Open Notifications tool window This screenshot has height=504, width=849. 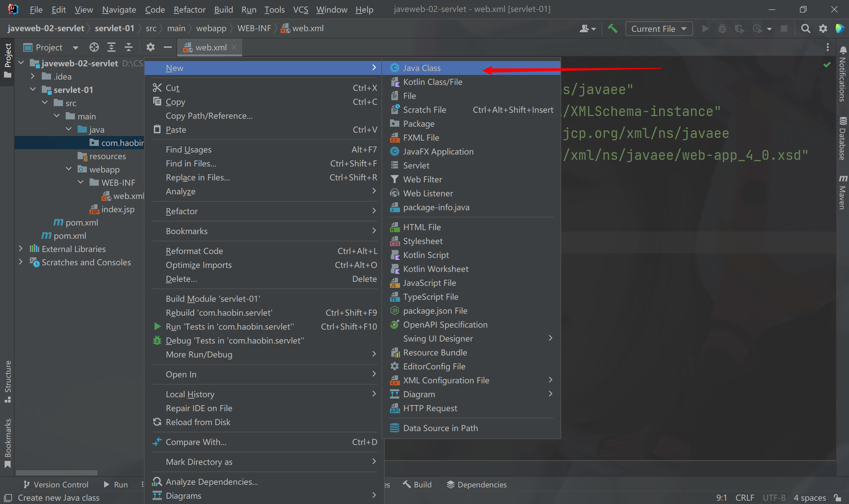[843, 73]
